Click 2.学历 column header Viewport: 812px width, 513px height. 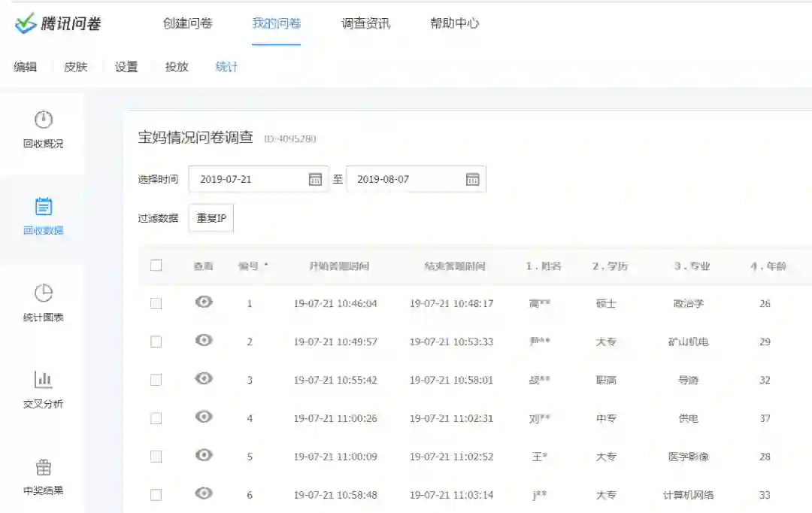click(x=610, y=266)
